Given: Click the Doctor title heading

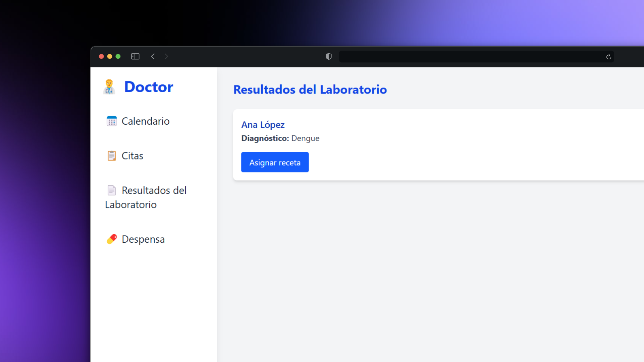Looking at the screenshot, I should (x=149, y=87).
